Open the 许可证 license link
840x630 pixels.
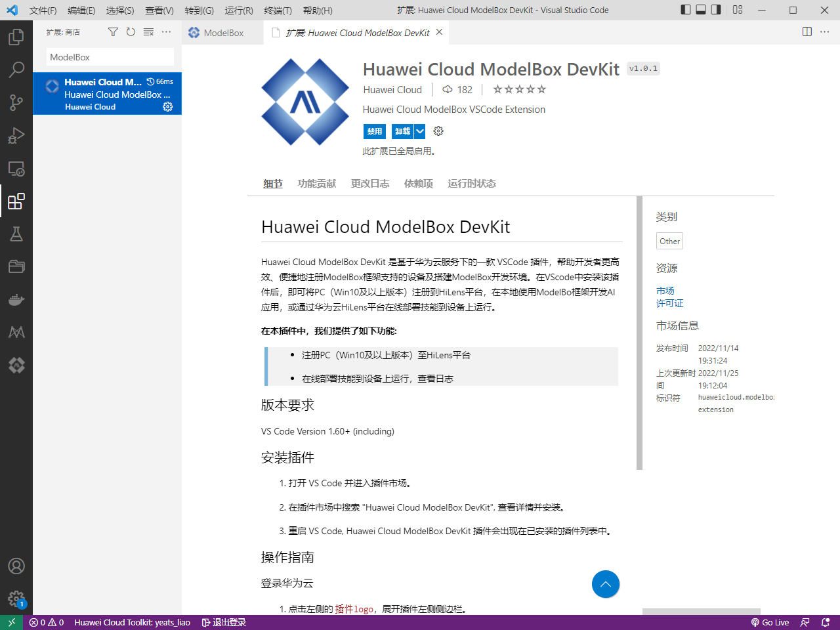tap(670, 303)
